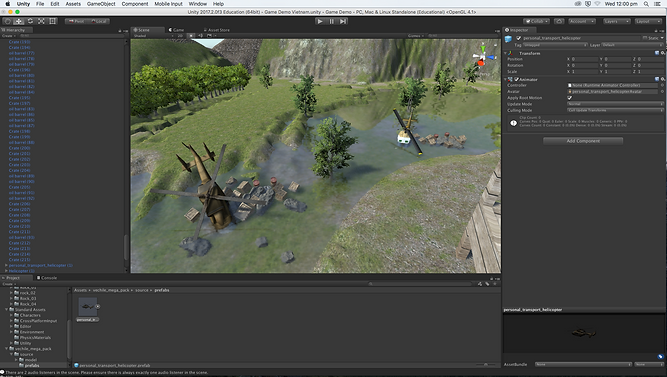667x377 pixels.
Task: Click the Step frame button
Action: [343, 21]
